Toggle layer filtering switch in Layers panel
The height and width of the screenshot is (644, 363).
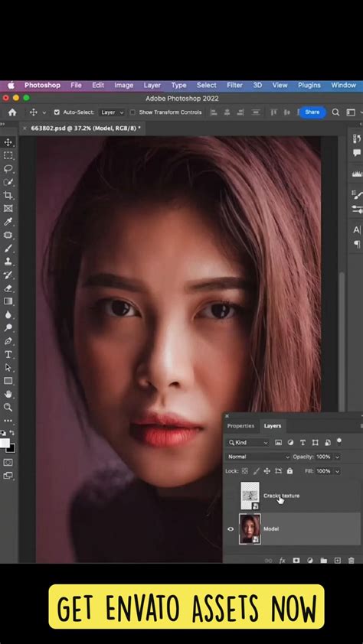point(339,441)
